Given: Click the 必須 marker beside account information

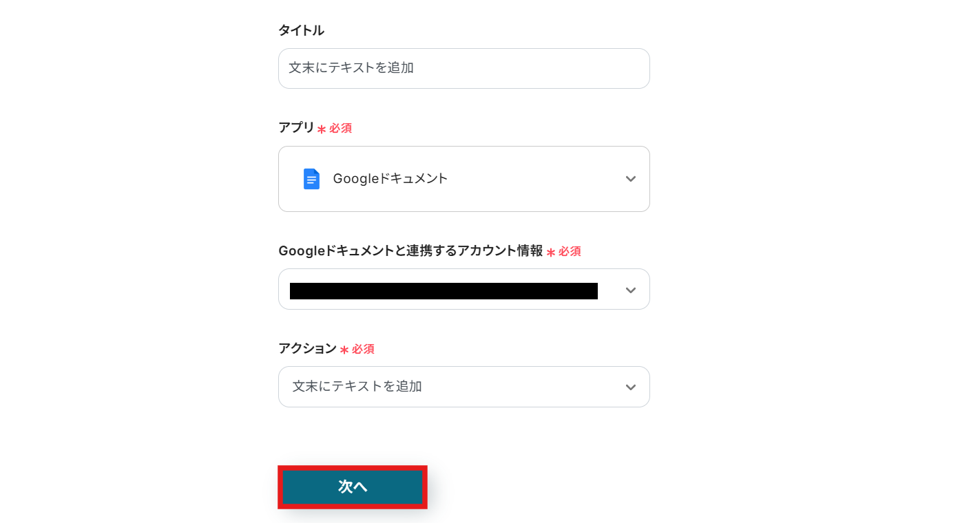Looking at the screenshot, I should (570, 252).
